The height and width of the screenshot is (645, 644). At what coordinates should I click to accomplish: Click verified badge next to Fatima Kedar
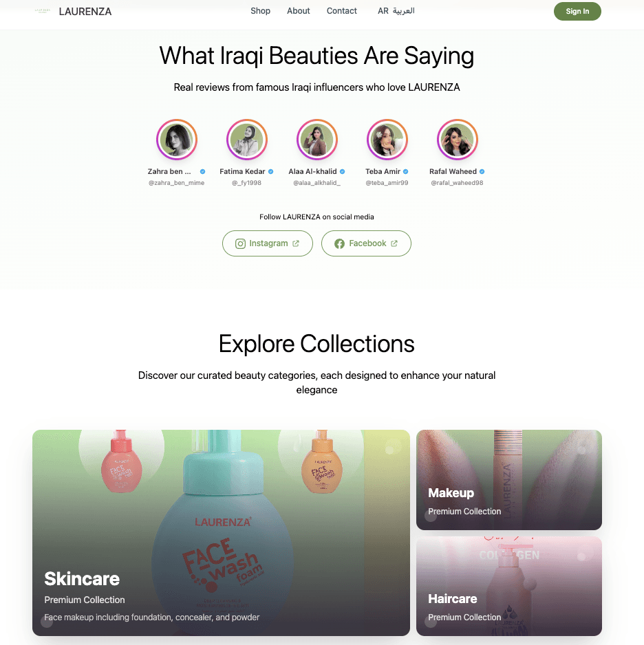(x=271, y=171)
